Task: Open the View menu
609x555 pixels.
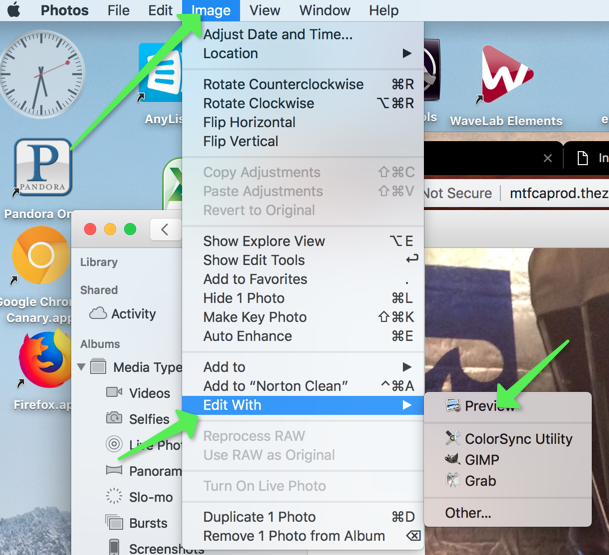Action: (x=265, y=11)
